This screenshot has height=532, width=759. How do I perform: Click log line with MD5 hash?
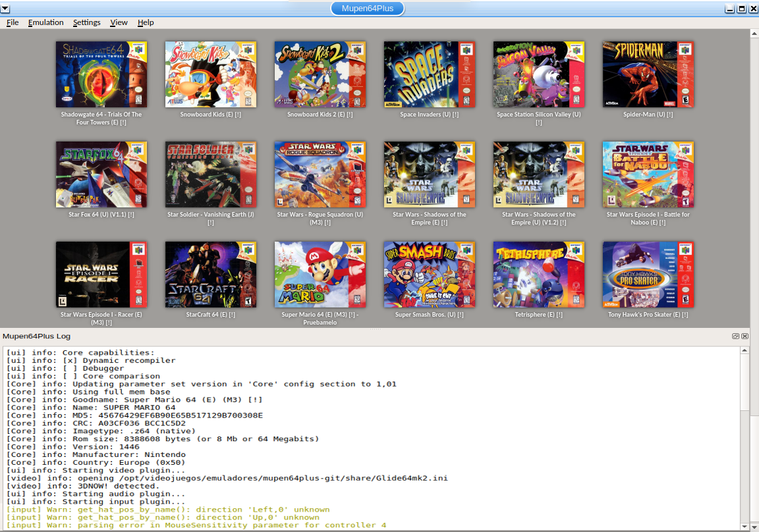pos(134,415)
